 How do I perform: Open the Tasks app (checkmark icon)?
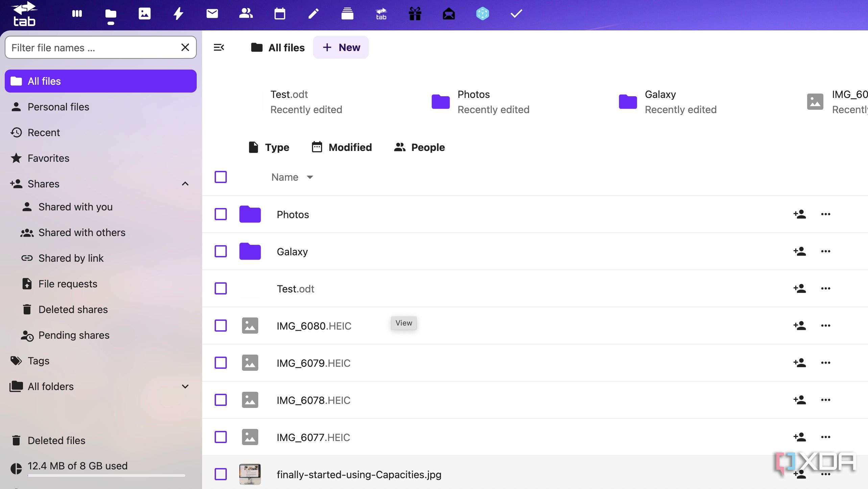516,14
